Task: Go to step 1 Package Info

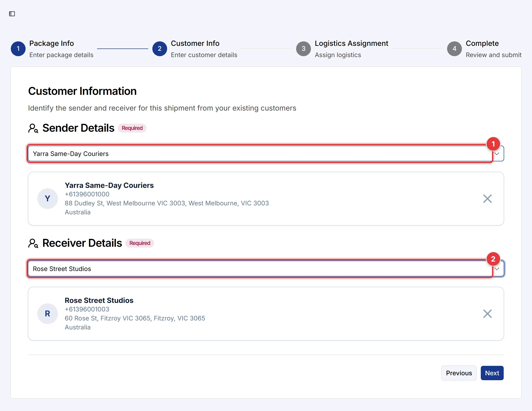Action: [18, 49]
